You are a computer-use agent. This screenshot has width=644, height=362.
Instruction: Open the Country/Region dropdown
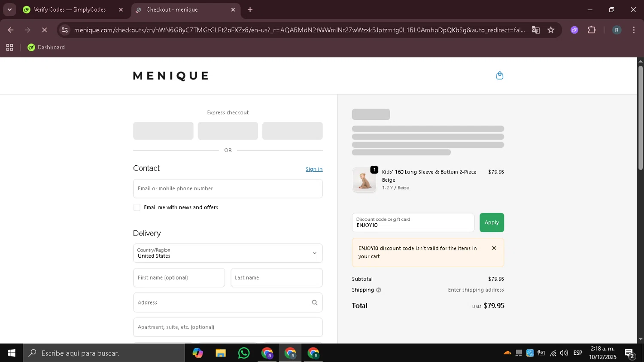click(228, 253)
